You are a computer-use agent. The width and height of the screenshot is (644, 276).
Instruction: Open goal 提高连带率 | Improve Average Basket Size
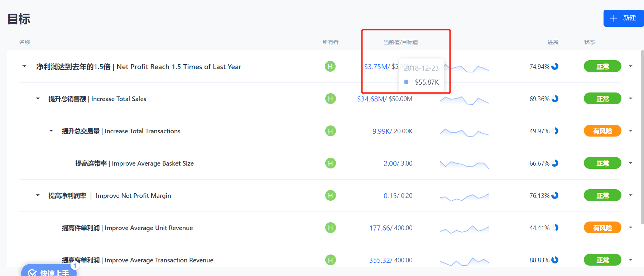[x=134, y=163]
